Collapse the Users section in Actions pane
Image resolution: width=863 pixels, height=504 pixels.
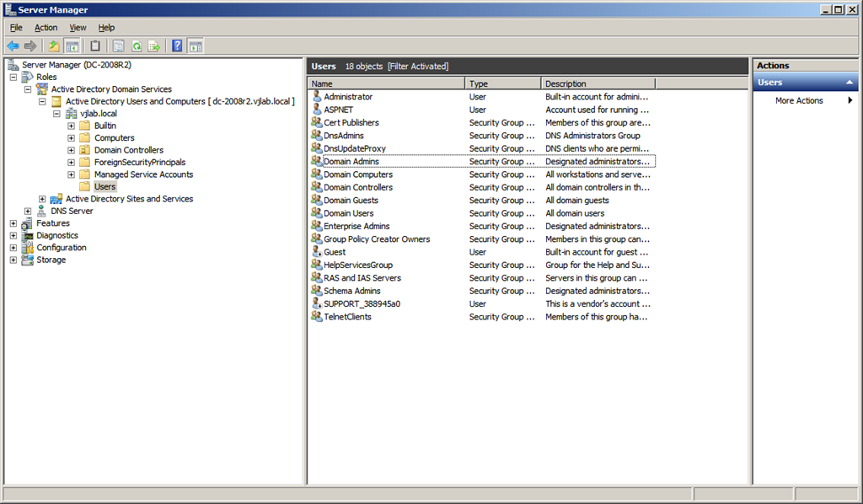850,83
